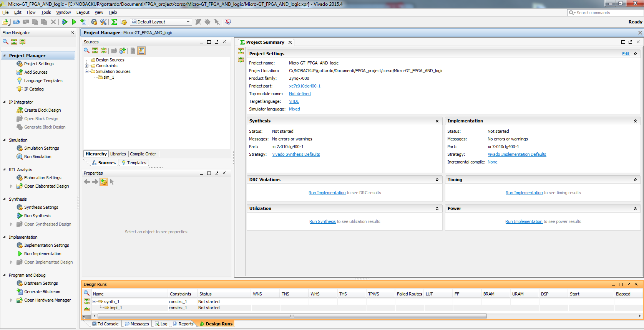Click the green Run Implementation toolbar arrow
Viewport: 644px width, 330px height.
tap(74, 22)
